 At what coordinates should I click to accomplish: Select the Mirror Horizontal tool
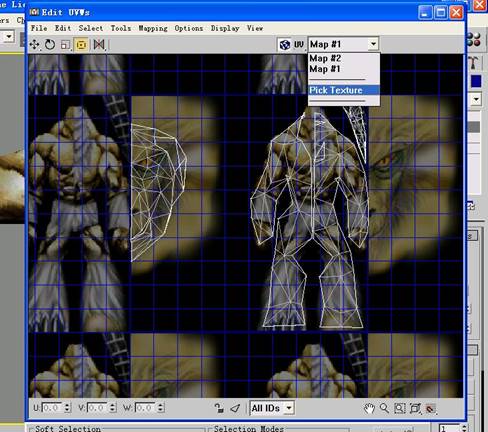[99, 44]
